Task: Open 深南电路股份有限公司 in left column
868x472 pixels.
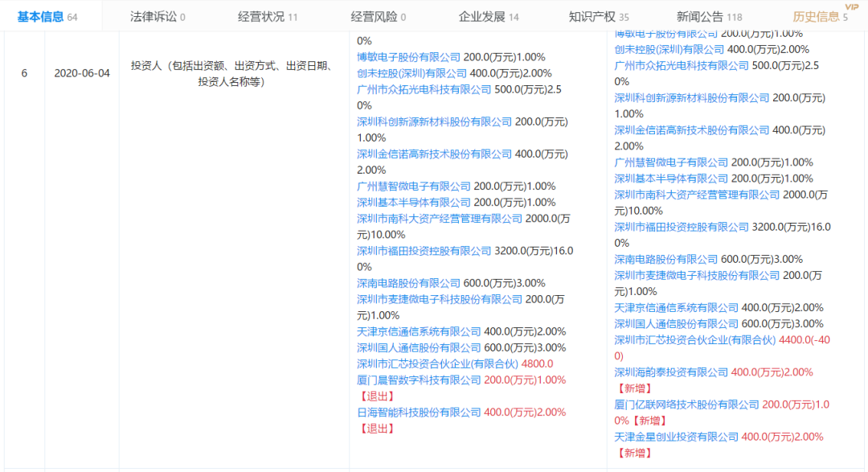Action: pos(408,283)
